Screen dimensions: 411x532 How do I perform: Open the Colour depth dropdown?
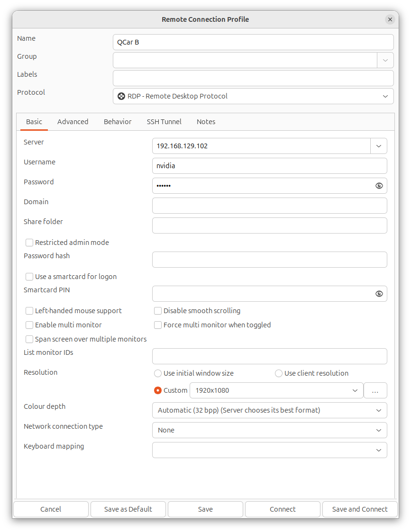click(x=269, y=410)
